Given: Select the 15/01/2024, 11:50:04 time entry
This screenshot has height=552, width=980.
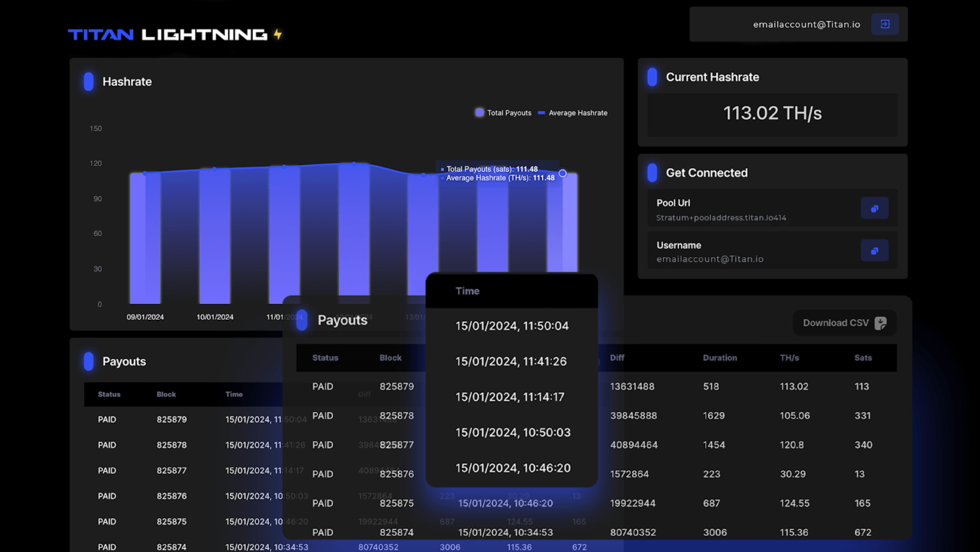Looking at the screenshot, I should coord(512,326).
